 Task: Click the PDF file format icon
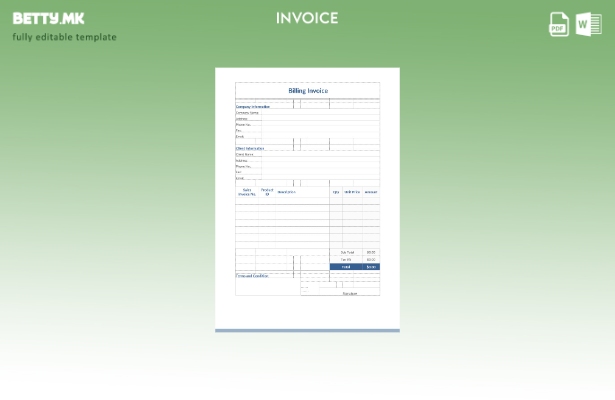[559, 24]
